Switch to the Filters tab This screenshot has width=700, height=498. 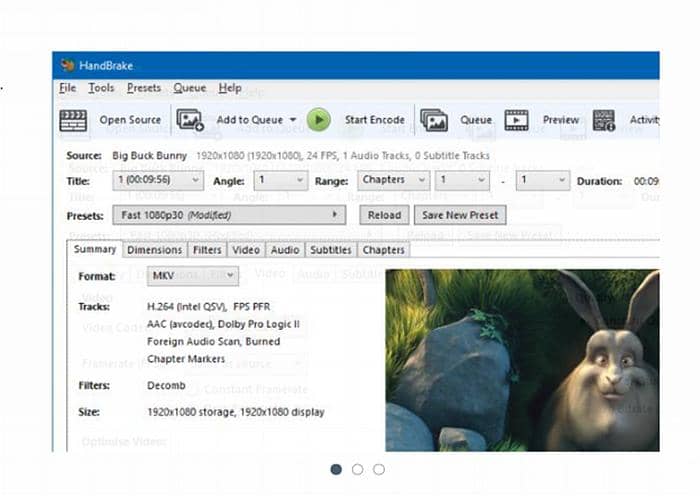click(x=207, y=250)
